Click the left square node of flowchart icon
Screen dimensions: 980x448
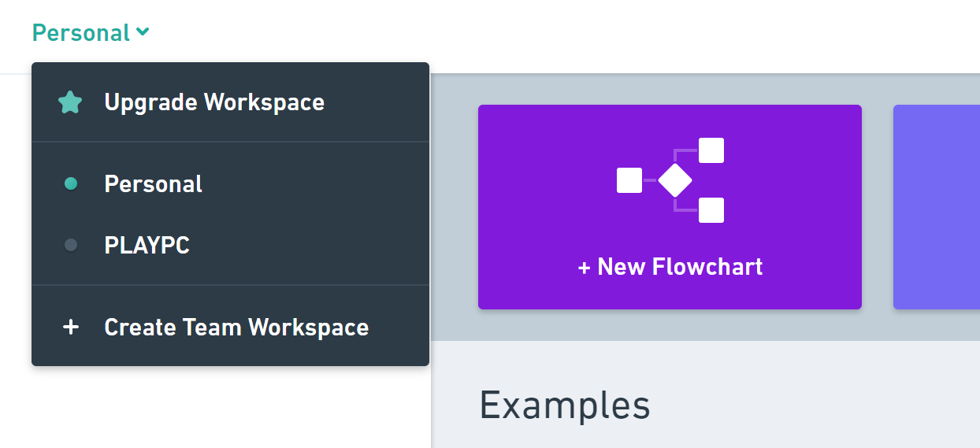[629, 180]
